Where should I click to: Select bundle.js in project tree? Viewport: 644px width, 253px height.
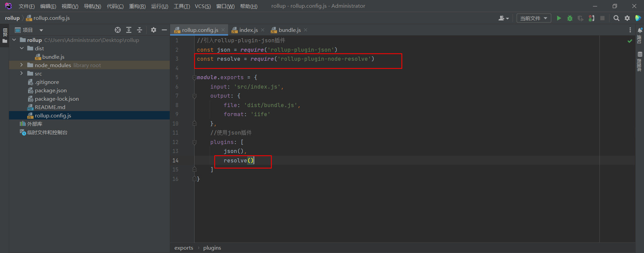click(53, 57)
